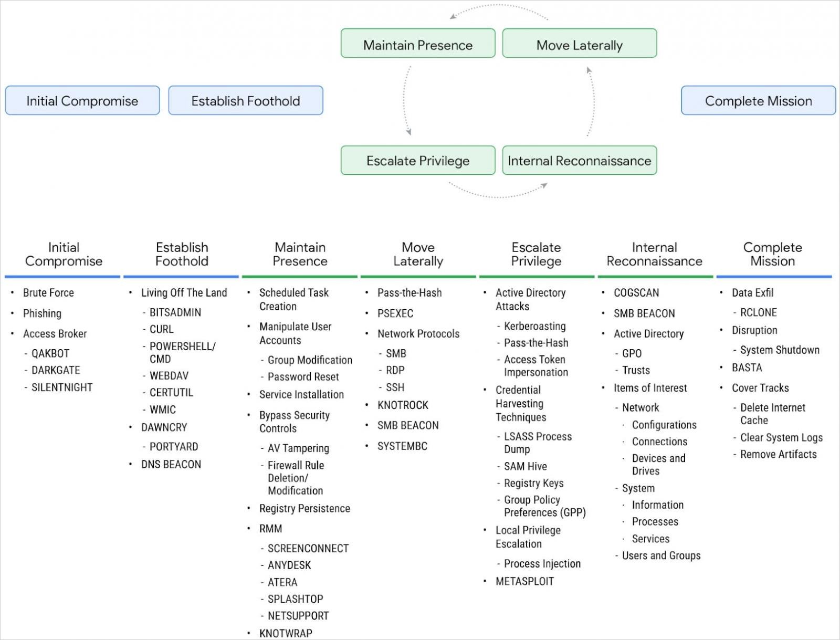840x640 pixels.
Task: Select Living Off The Land item
Action: (184, 292)
